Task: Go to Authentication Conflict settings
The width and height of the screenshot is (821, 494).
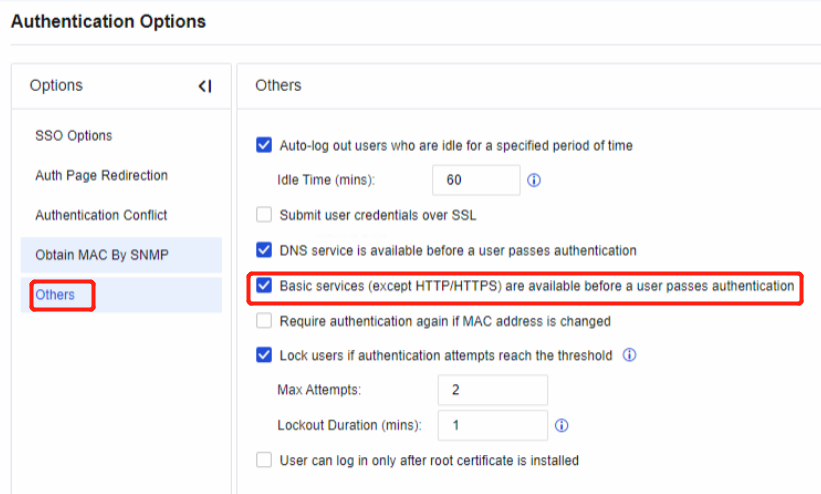Action: pos(101,215)
